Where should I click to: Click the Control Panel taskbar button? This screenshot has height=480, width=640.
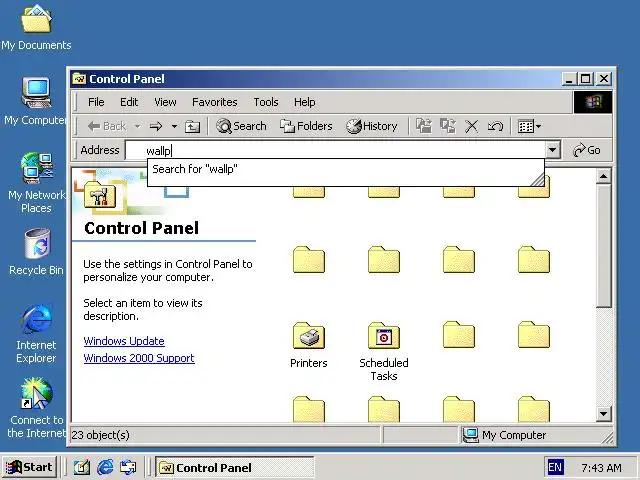point(235,467)
